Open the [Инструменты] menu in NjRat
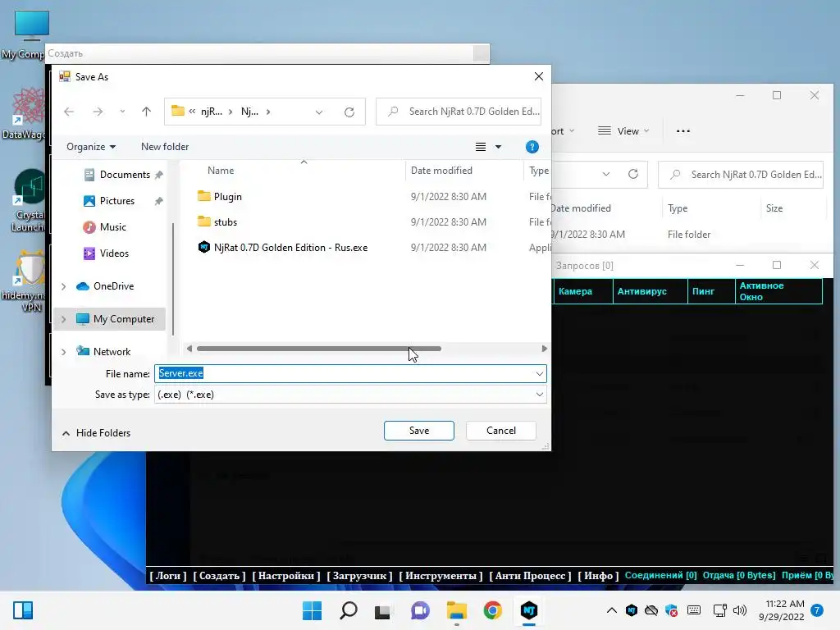Image resolution: width=840 pixels, height=630 pixels. click(x=441, y=576)
